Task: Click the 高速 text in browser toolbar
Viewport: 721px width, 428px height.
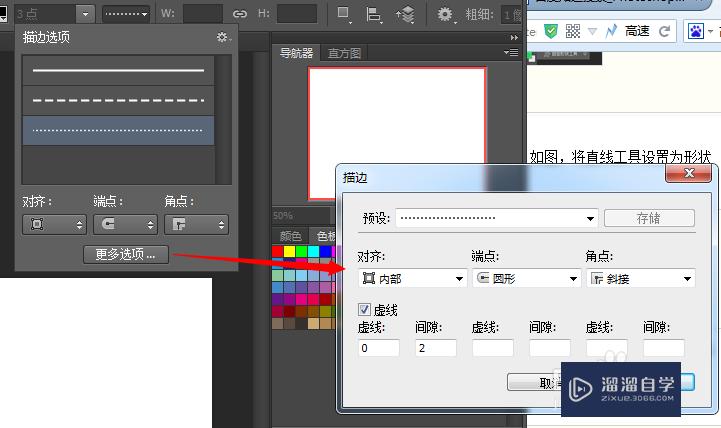Action: point(637,31)
